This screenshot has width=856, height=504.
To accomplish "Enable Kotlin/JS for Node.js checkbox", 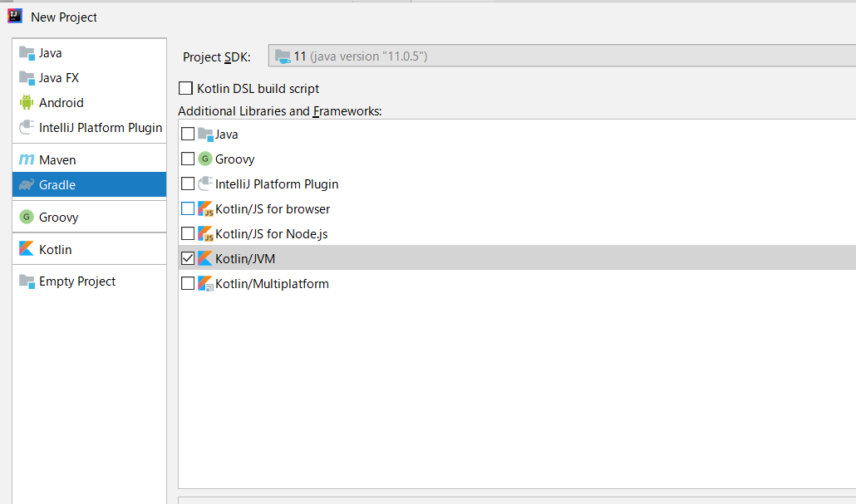I will (188, 233).
